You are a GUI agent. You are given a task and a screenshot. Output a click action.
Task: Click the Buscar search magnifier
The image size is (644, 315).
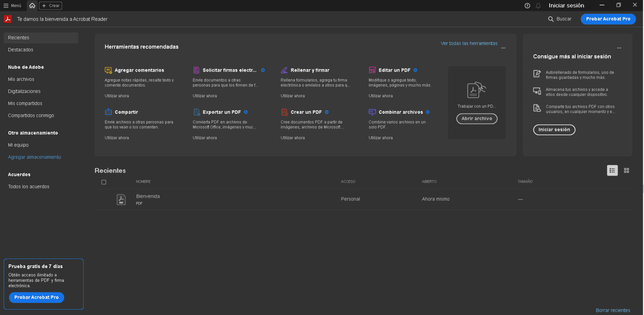coord(551,19)
